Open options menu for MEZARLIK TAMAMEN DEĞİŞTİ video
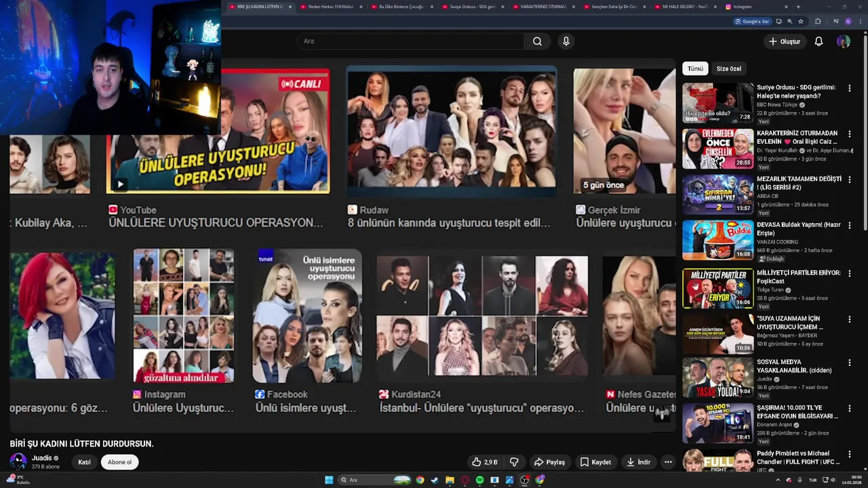 click(849, 180)
